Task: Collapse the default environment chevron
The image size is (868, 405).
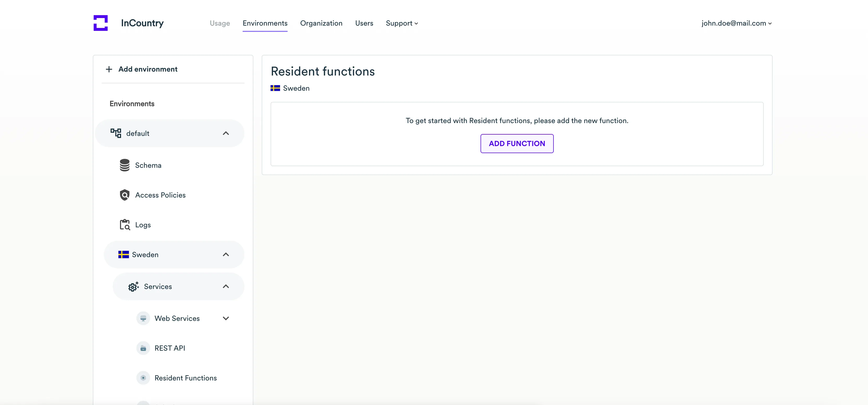Action: click(226, 133)
